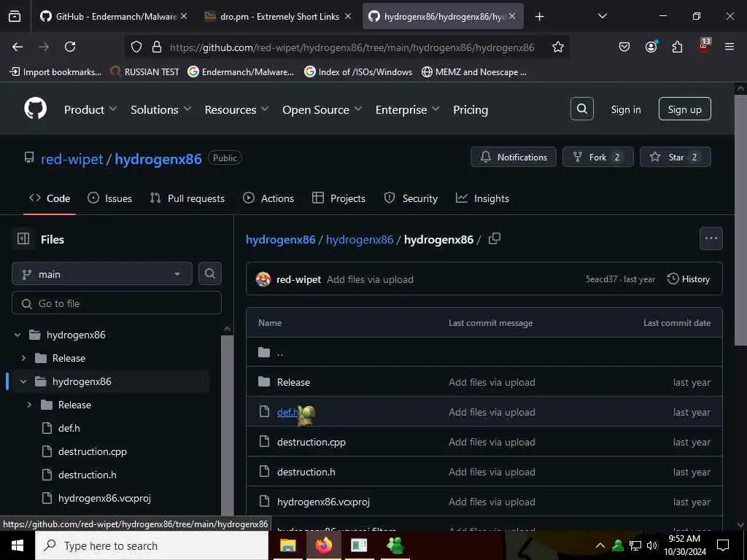Open destruction.cpp in the file list
Screen dimensions: 747x560
point(311,442)
